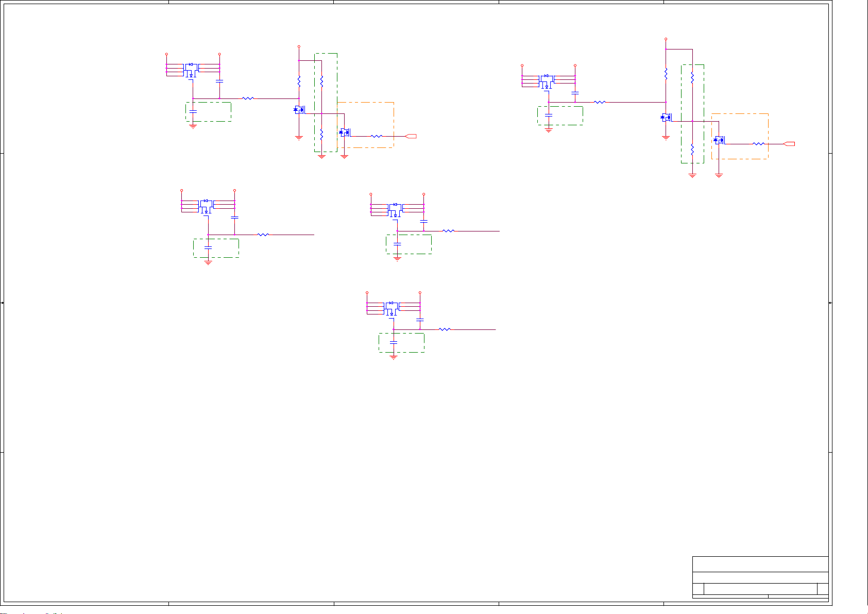Click the small MOSFET below the top-left circuit's pull-up resistor

pos(299,109)
